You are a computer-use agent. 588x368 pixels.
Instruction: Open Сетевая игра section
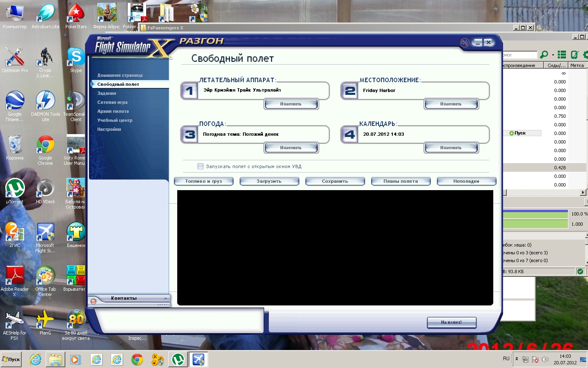coord(112,102)
